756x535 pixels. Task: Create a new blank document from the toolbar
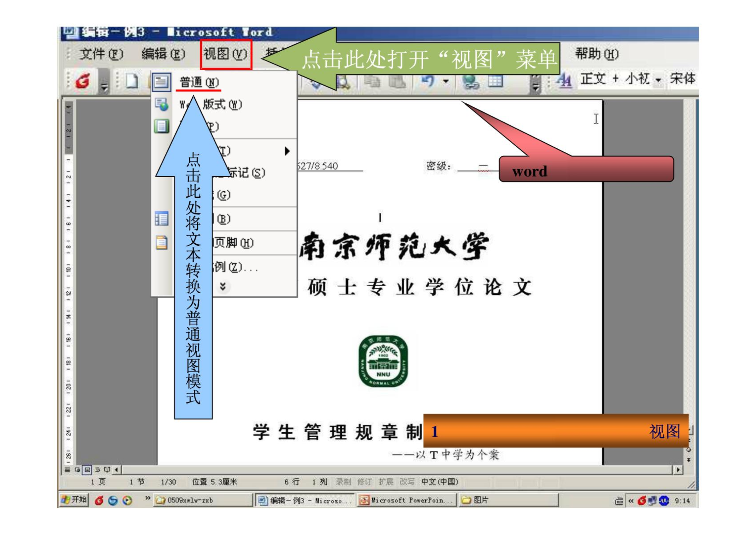132,81
